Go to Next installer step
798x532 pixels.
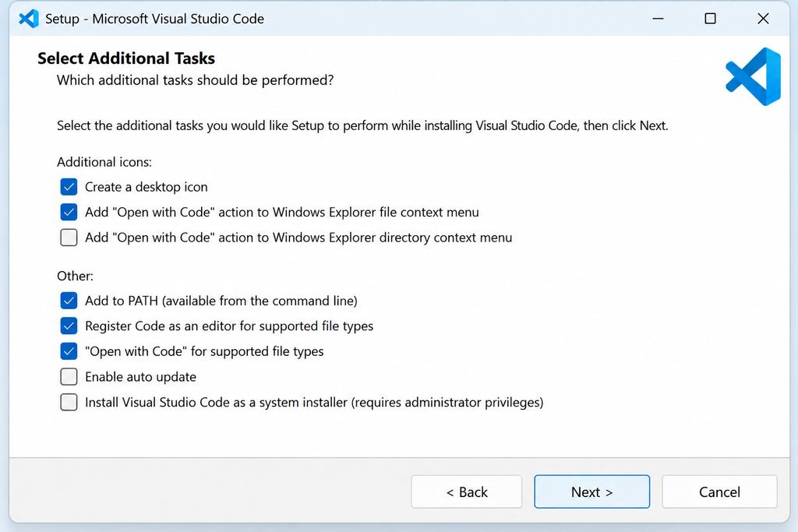tap(592, 491)
